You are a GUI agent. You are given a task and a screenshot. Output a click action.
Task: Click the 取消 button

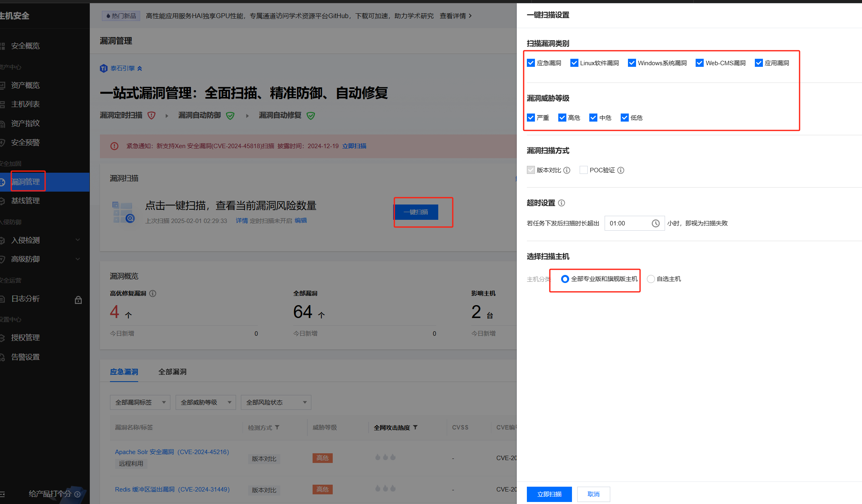593,494
